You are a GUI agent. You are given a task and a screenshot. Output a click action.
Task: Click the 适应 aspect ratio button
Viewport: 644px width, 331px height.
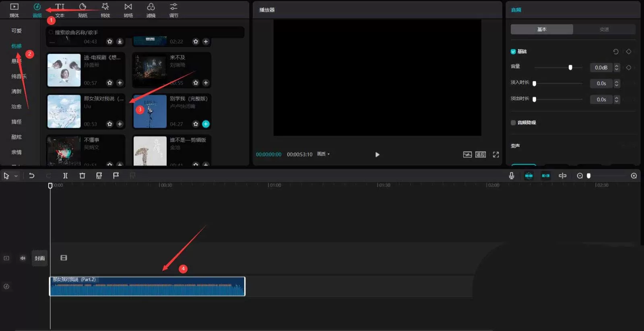pyautogui.click(x=481, y=154)
